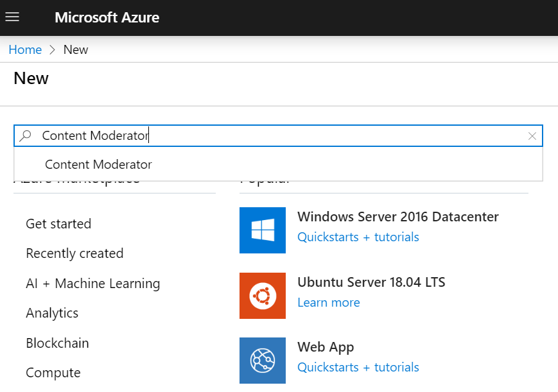The width and height of the screenshot is (558, 392).
Task: Click the Windows Server logo icon
Action: coord(263,230)
